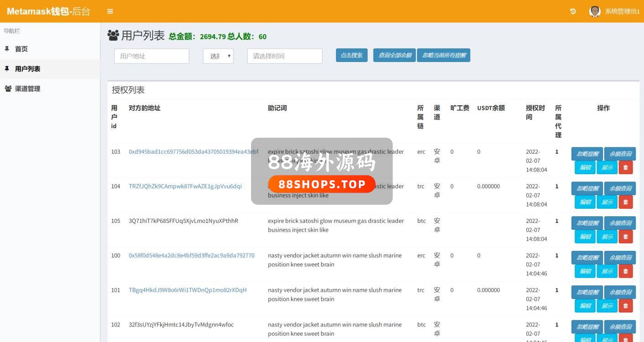Focus the 用户地址 input field
The width and height of the screenshot is (644, 342).
point(152,56)
